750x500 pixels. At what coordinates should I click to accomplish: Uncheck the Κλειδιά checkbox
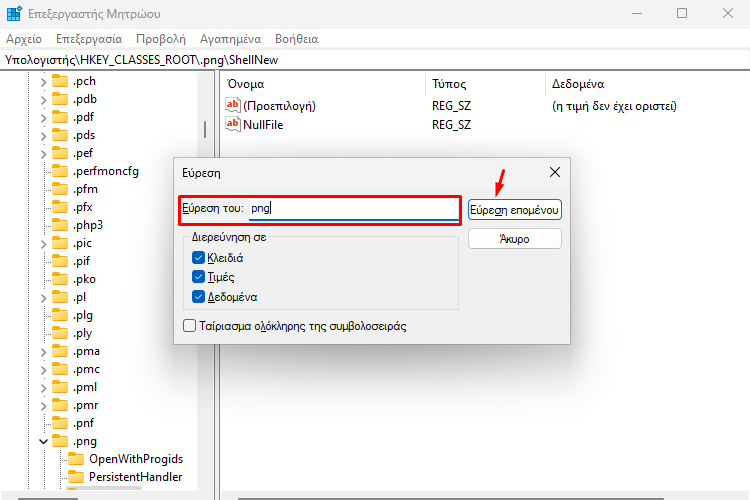[198, 257]
